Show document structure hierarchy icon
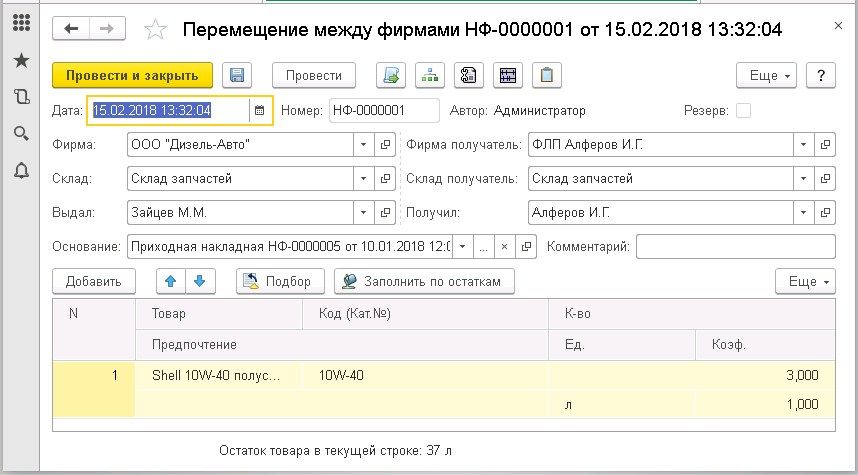 [x=430, y=76]
